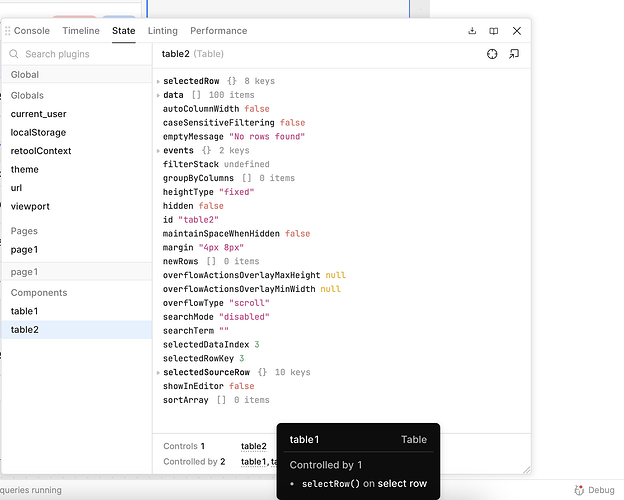
Task: Click the Debug bug icon
Action: coord(579,490)
